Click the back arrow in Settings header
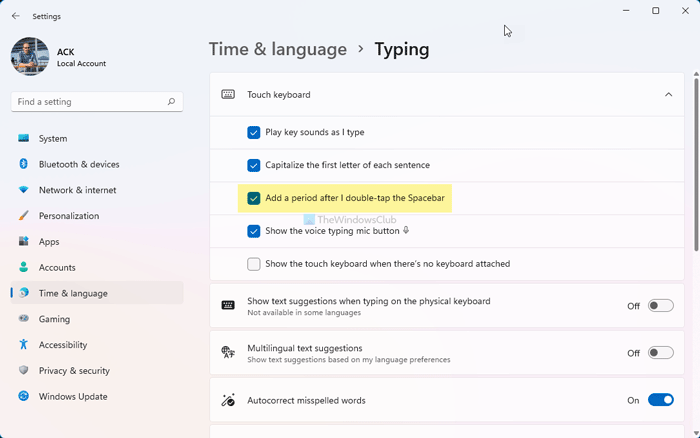 (x=15, y=16)
